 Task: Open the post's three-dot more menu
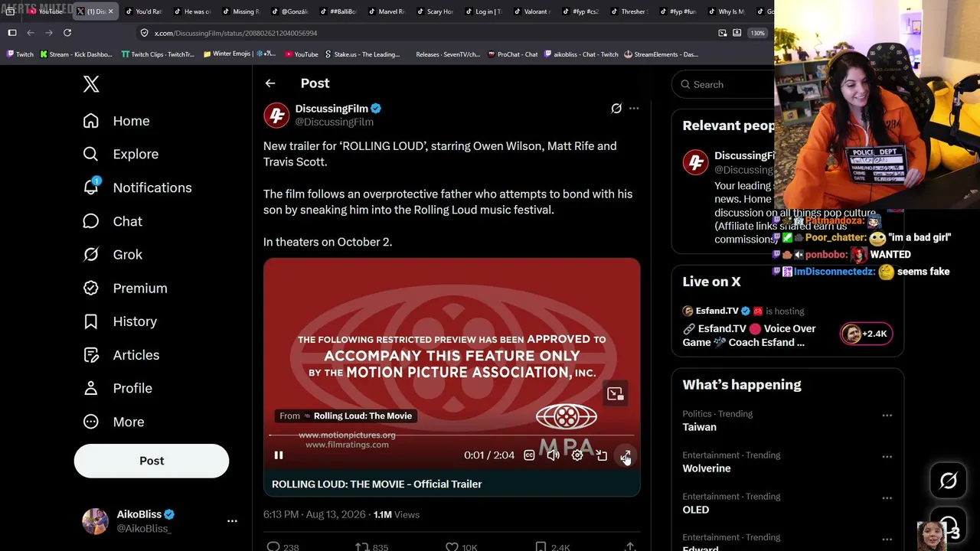[634, 109]
